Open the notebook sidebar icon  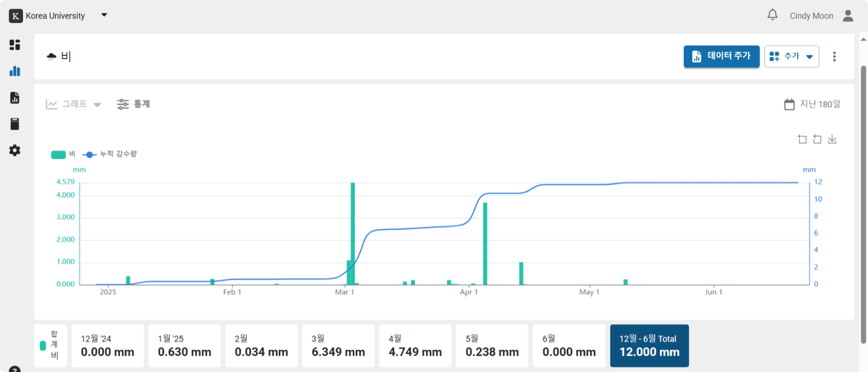click(x=15, y=124)
